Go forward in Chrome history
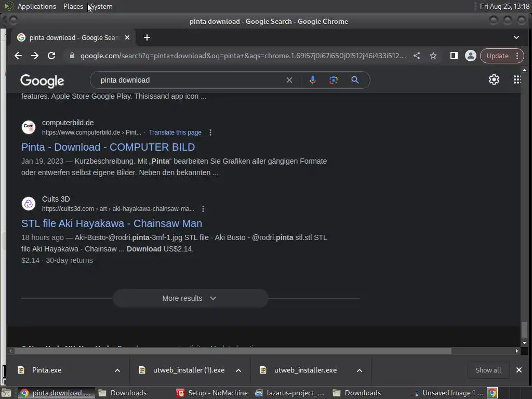The height and width of the screenshot is (399, 532). (35, 56)
